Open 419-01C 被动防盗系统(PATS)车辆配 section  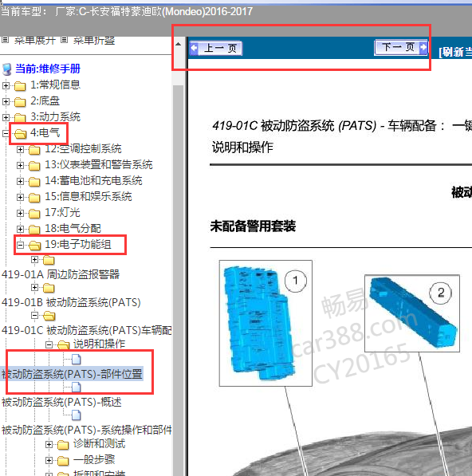point(87,330)
